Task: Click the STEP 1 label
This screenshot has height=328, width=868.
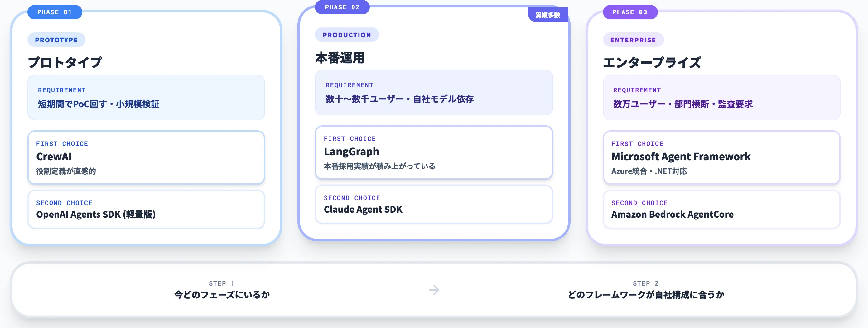Action: [x=221, y=283]
